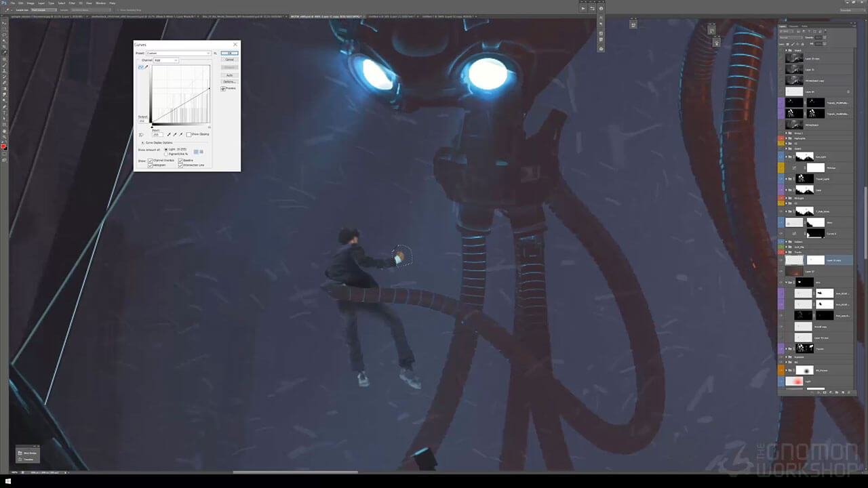Viewport: 868px width, 488px height.
Task: Activate the on-image adjustment hand in Curves
Action: [x=141, y=135]
